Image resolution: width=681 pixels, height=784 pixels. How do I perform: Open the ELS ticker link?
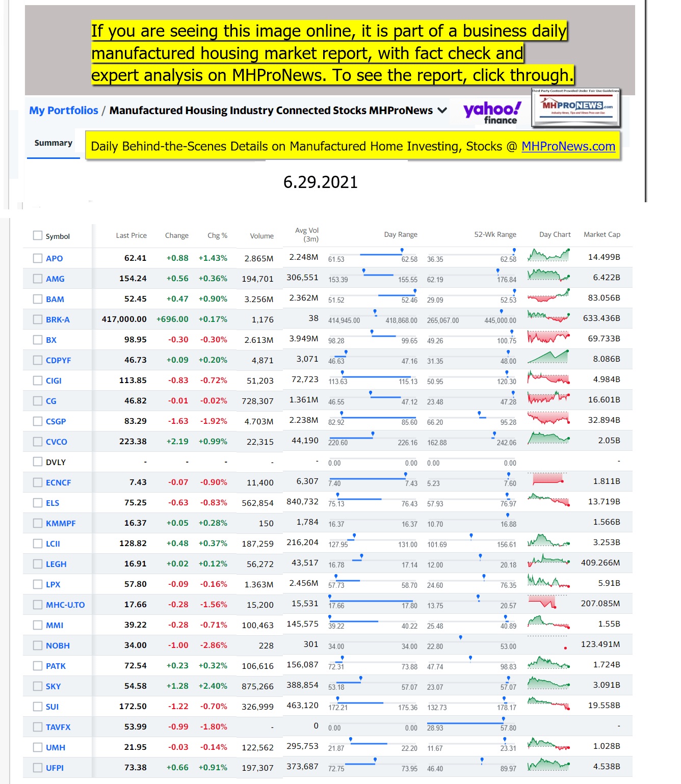pos(53,503)
